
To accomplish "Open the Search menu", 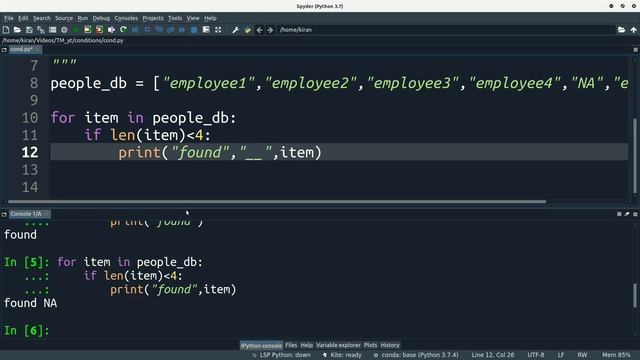I will point(42,18).
